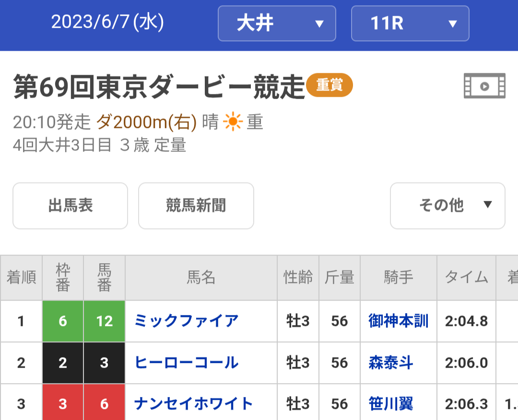Open horse page for ヒーローコール
Image resolution: width=518 pixels, height=420 pixels.
point(187,362)
